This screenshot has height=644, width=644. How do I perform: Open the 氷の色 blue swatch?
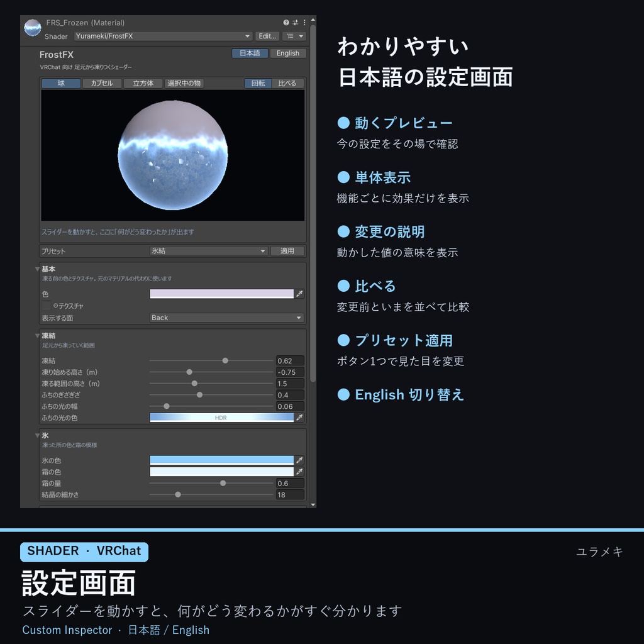point(222,460)
